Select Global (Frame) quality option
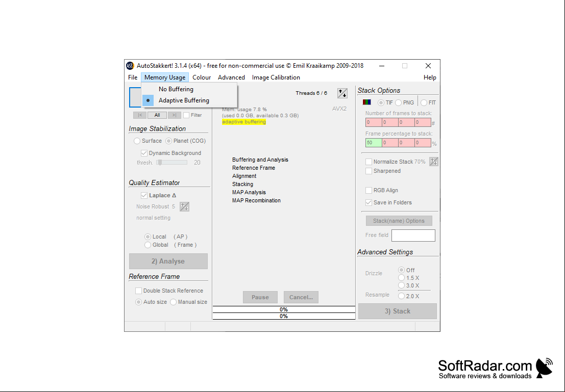The image size is (565, 392). (x=170, y=245)
